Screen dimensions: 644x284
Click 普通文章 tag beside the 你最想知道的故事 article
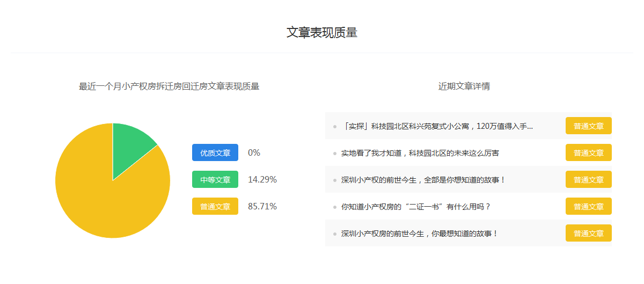[589, 234]
